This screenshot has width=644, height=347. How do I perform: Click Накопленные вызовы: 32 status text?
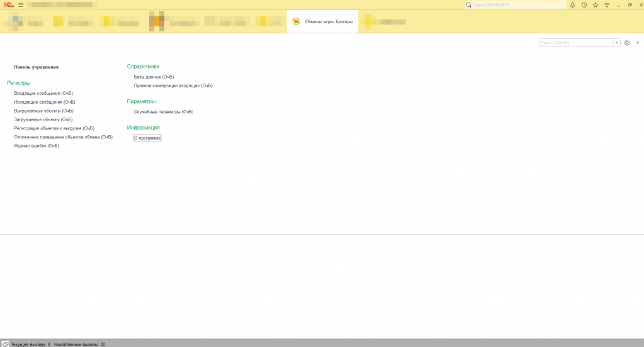click(80, 344)
